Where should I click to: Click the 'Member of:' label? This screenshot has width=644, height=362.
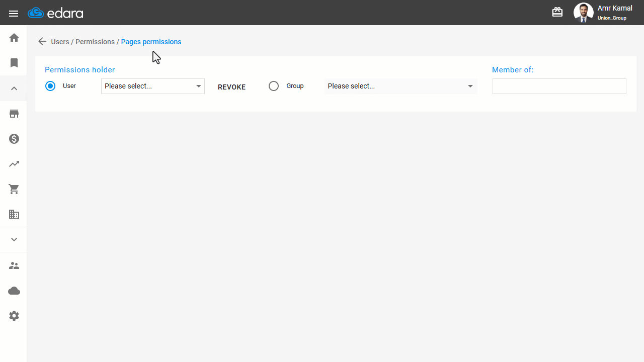[513, 70]
